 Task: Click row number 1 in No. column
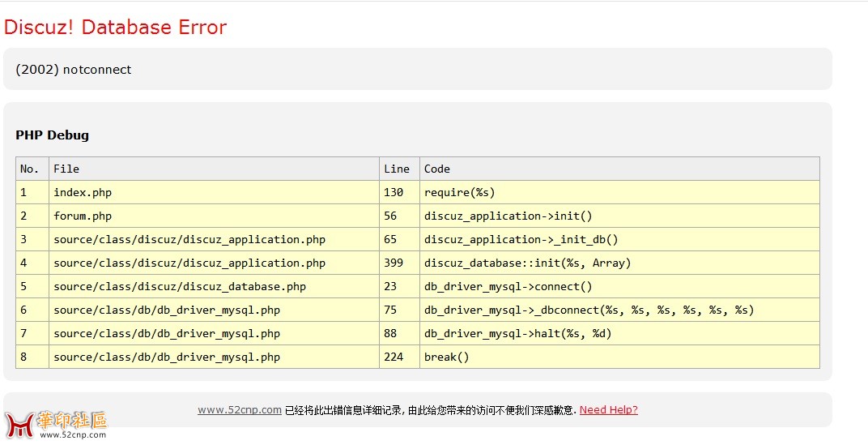(32, 192)
